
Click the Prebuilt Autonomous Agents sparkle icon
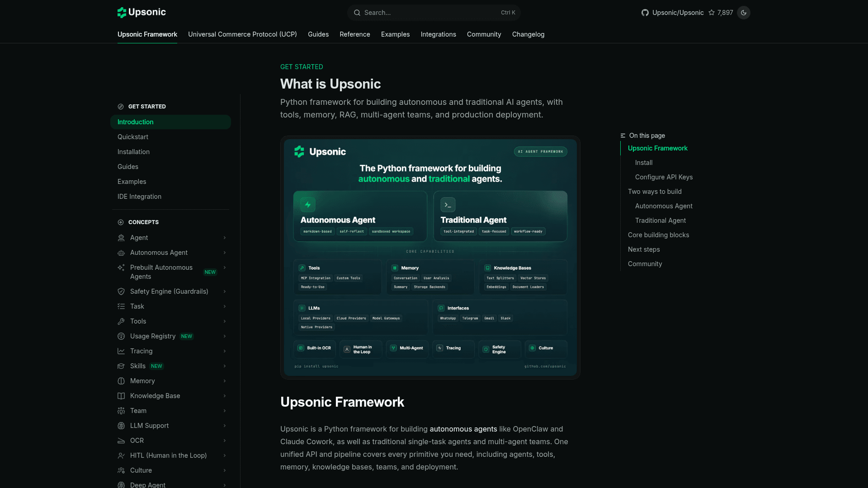[x=121, y=267]
